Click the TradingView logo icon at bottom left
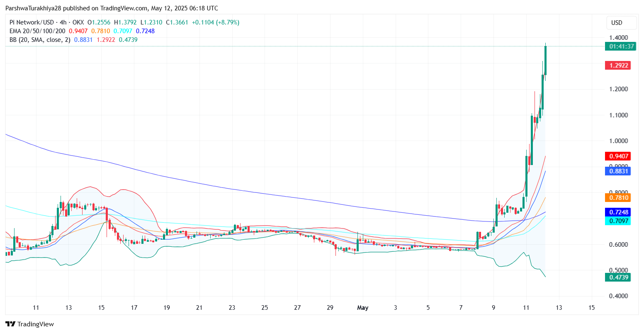Image resolution: width=644 pixels, height=333 pixels. pos(10,324)
